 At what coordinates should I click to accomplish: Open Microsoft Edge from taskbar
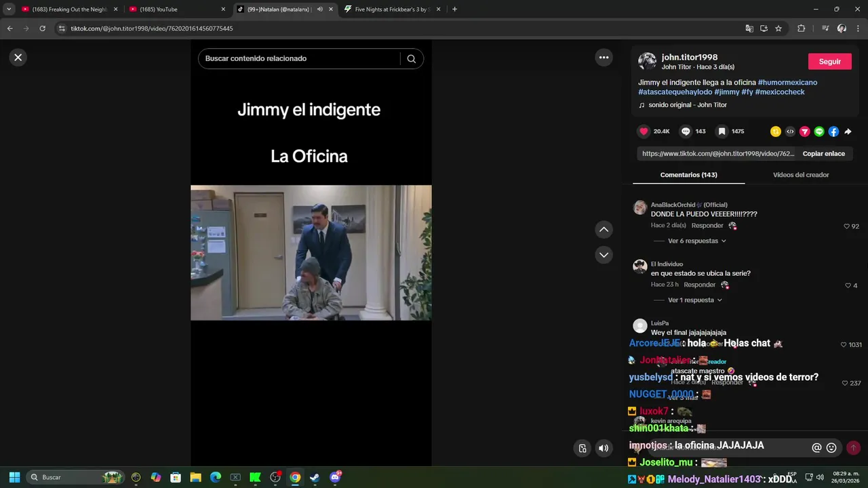(215, 477)
